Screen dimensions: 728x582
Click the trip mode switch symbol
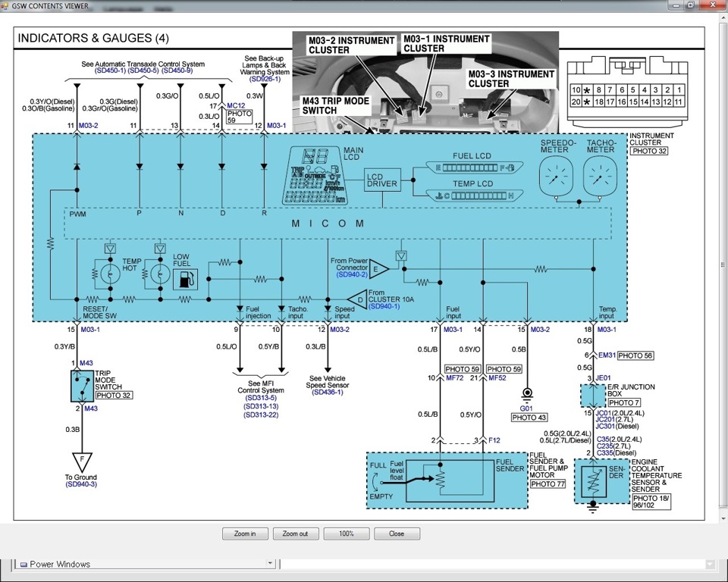coord(82,386)
